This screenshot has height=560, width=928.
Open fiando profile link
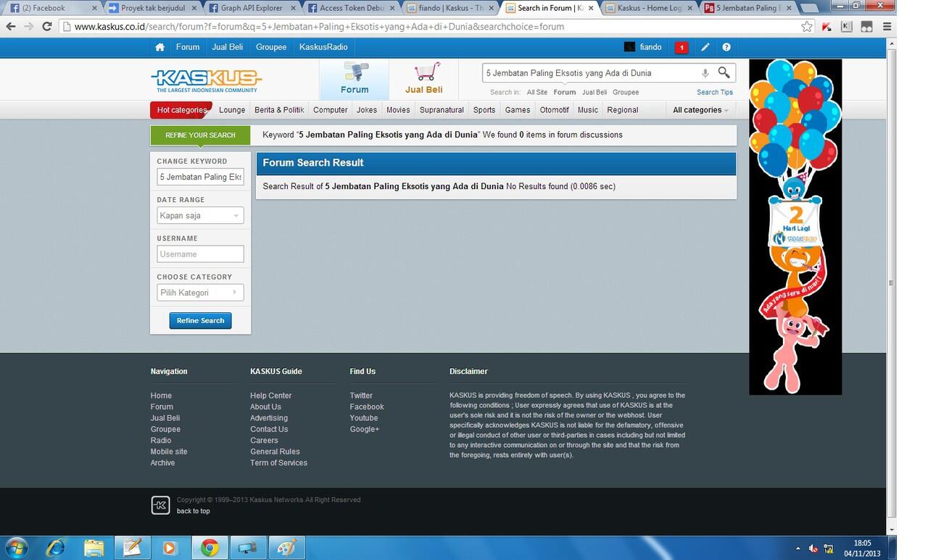[x=650, y=47]
